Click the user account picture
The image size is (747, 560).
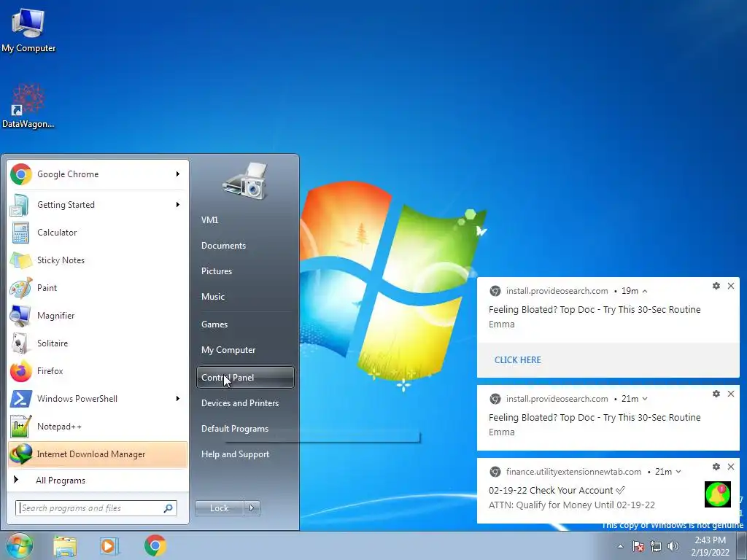click(245, 181)
